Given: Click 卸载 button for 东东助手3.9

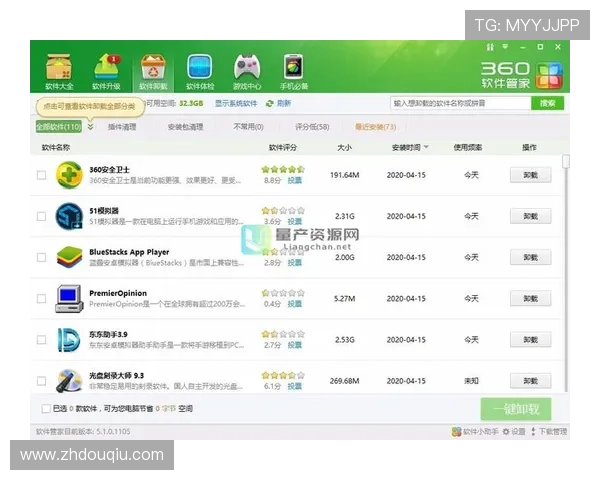Looking at the screenshot, I should (530, 340).
